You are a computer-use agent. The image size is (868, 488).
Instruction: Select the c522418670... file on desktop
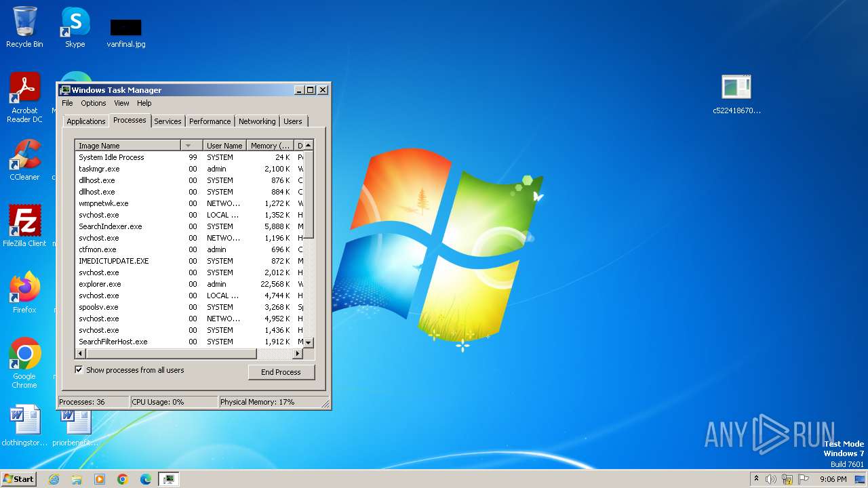pyautogui.click(x=736, y=94)
